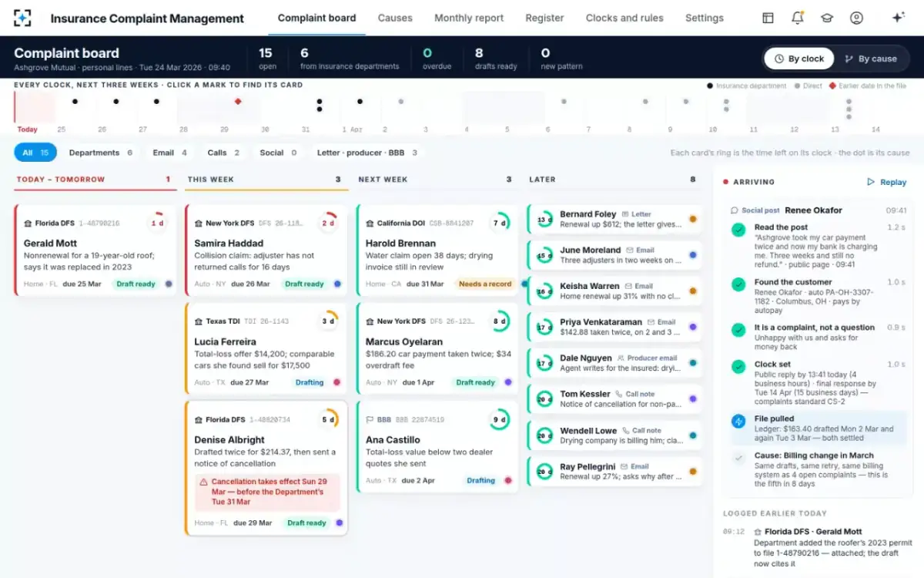Replay the arriving complaint
The width and height of the screenshot is (924, 578).
[x=887, y=182]
